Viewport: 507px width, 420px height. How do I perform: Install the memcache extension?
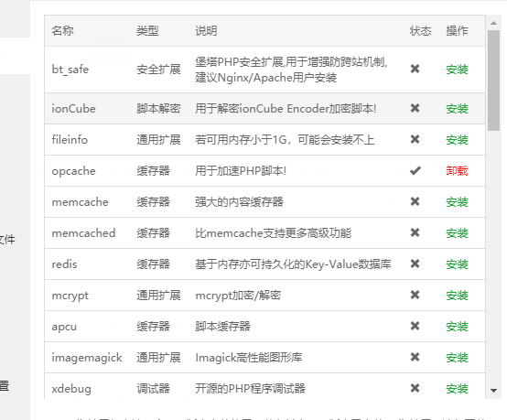[457, 202]
